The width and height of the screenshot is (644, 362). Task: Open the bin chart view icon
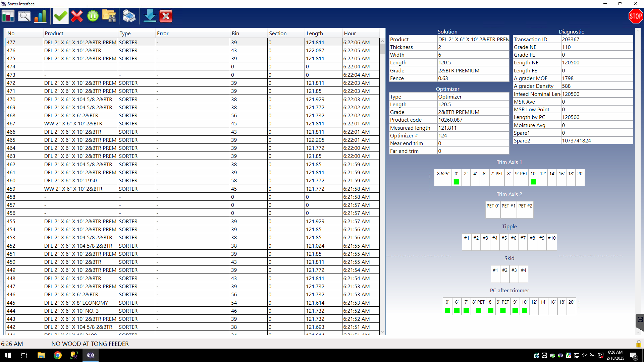8,16
